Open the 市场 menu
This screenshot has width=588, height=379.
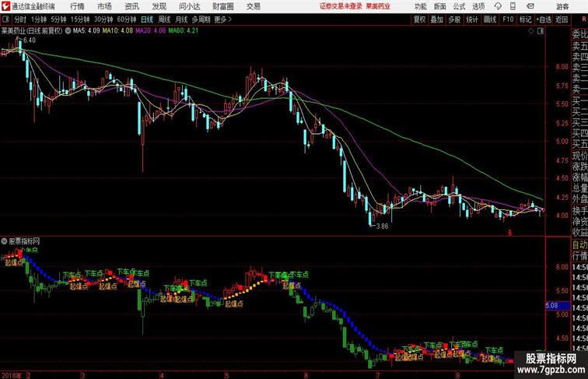click(x=104, y=6)
